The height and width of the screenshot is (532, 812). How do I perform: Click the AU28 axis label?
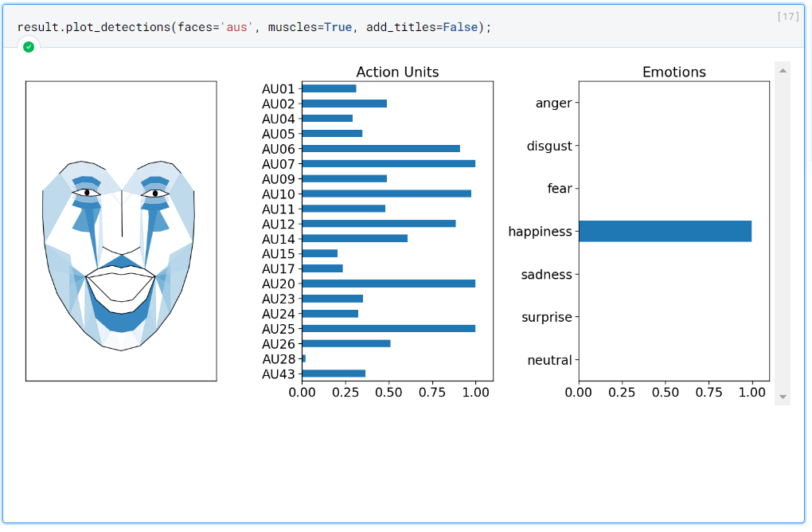pos(279,359)
